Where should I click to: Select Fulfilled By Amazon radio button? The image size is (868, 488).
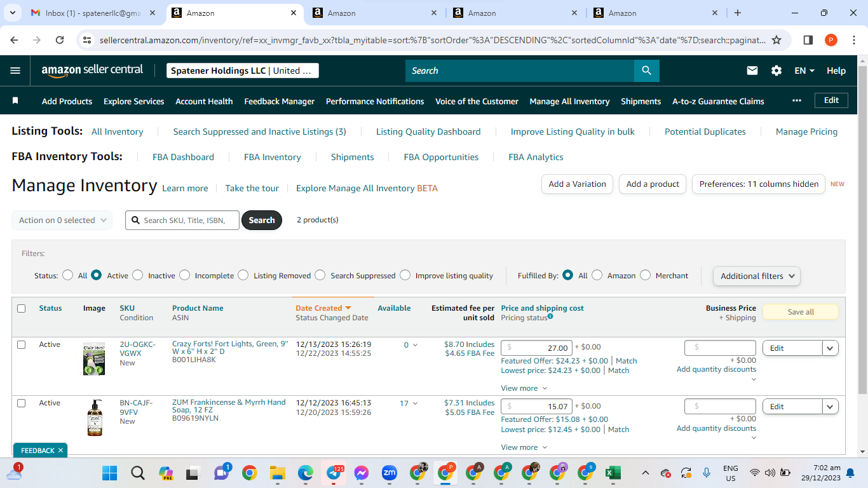pyautogui.click(x=597, y=275)
